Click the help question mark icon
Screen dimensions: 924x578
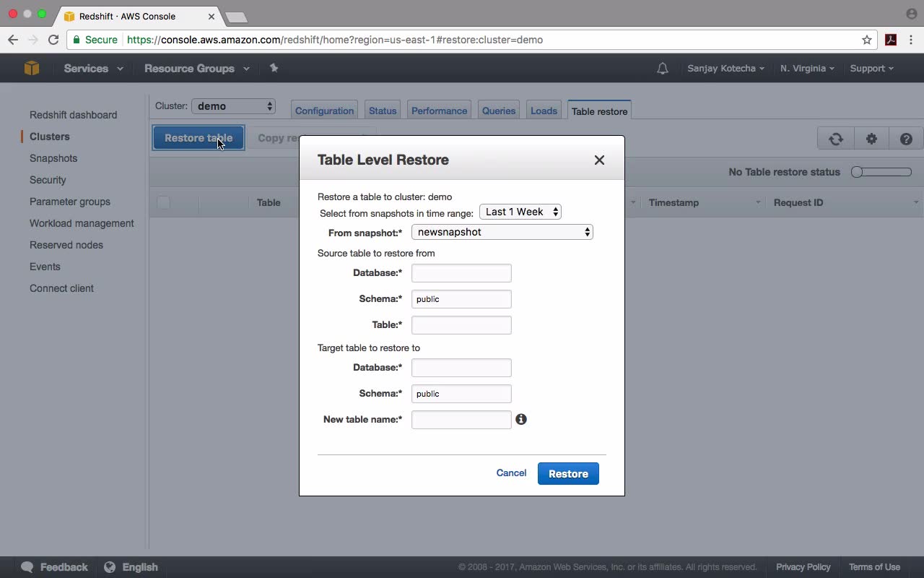pyautogui.click(x=906, y=139)
